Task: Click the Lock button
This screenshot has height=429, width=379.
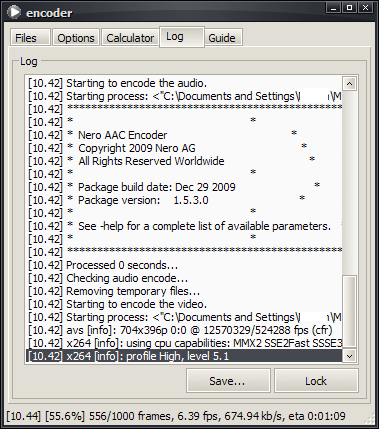Action: [x=316, y=380]
